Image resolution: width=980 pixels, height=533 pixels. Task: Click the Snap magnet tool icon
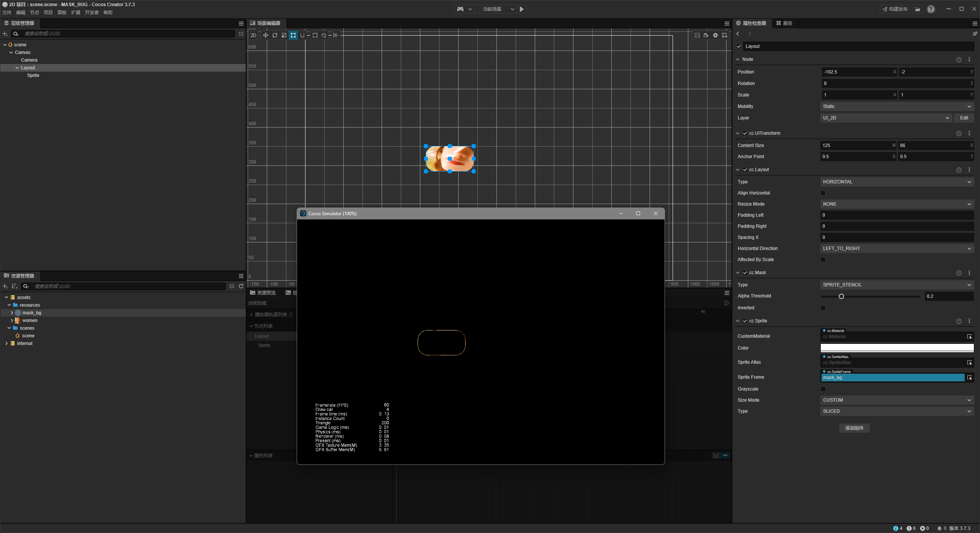coord(302,35)
